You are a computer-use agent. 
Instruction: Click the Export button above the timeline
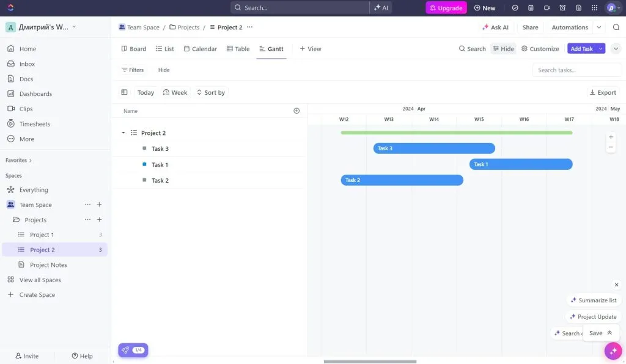(x=603, y=92)
